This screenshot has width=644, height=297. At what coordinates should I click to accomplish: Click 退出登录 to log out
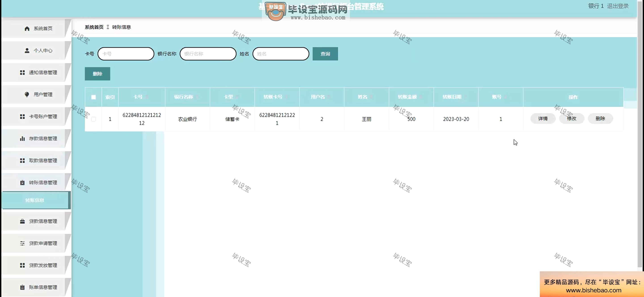(618, 6)
